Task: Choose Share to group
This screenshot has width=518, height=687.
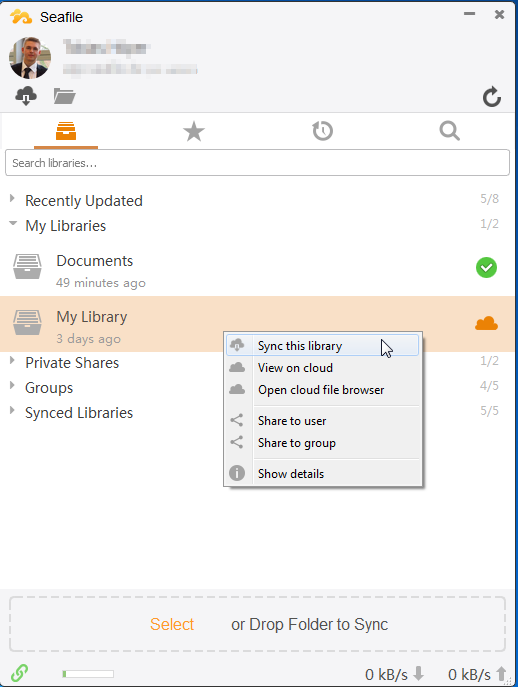Action: click(323, 443)
